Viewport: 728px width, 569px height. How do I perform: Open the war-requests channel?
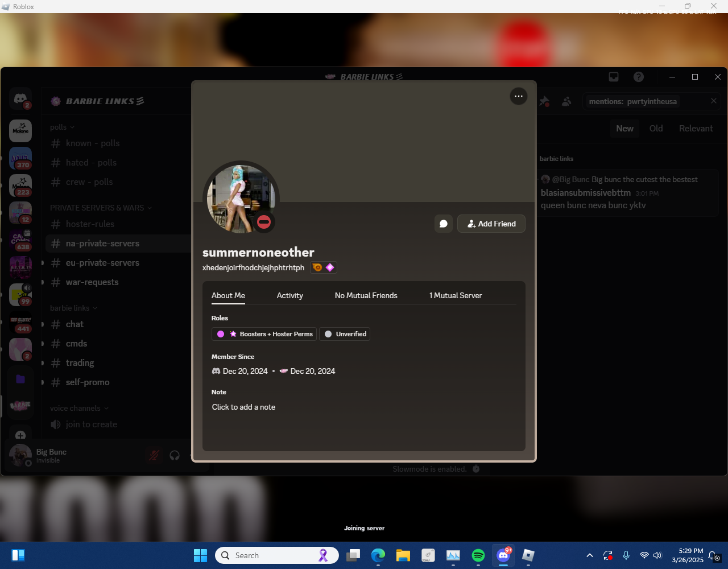[118, 282]
